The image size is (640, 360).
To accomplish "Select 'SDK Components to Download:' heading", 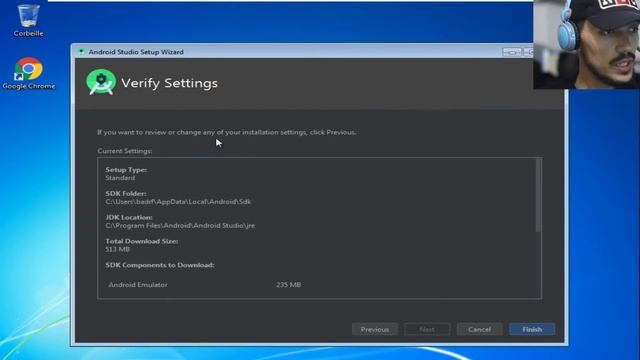I will coord(160,265).
